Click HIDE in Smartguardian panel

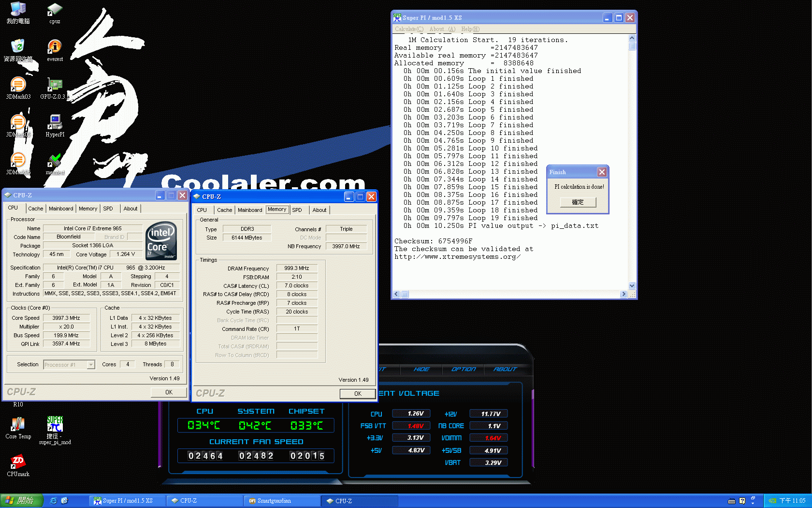point(421,369)
